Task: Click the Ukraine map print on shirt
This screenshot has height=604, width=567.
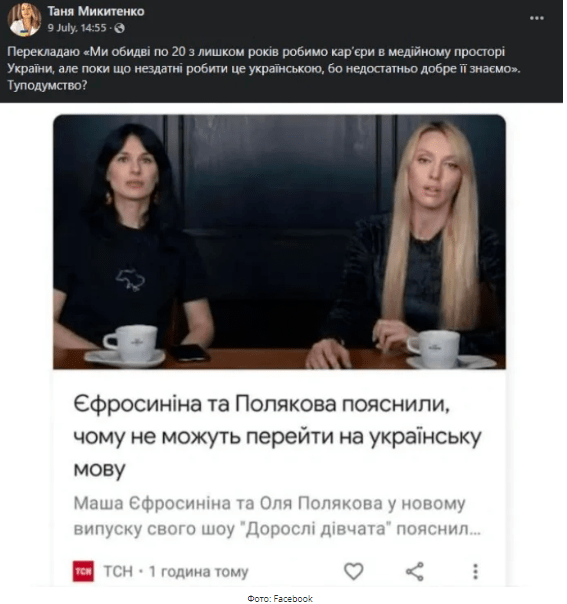Action: (131, 280)
